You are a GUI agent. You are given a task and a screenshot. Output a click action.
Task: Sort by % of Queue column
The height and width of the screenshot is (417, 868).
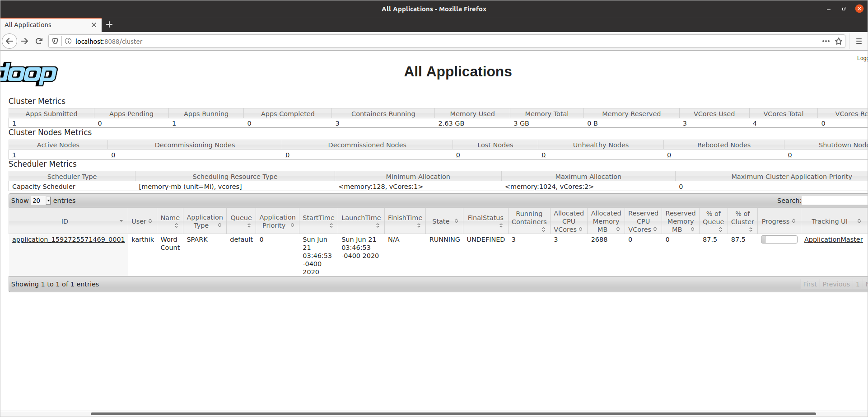(x=713, y=221)
